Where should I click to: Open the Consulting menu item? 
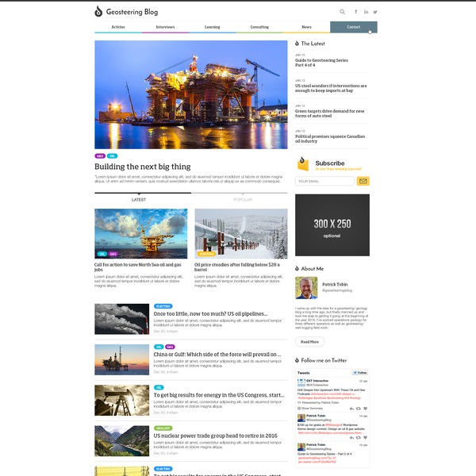click(x=259, y=27)
